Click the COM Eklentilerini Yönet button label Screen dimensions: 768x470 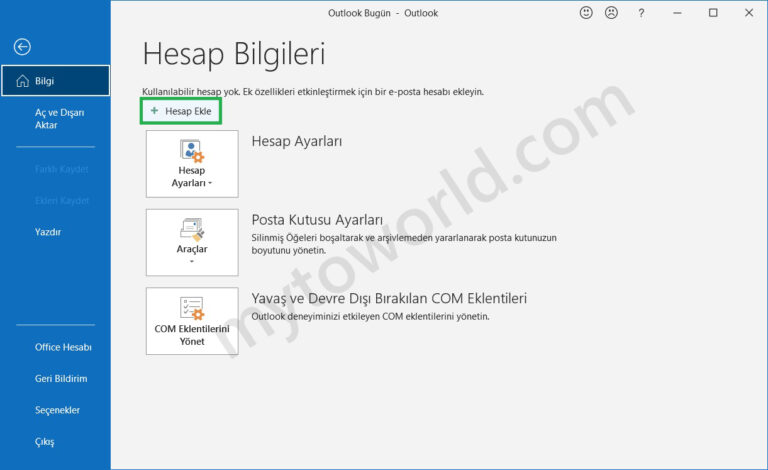coord(192,335)
